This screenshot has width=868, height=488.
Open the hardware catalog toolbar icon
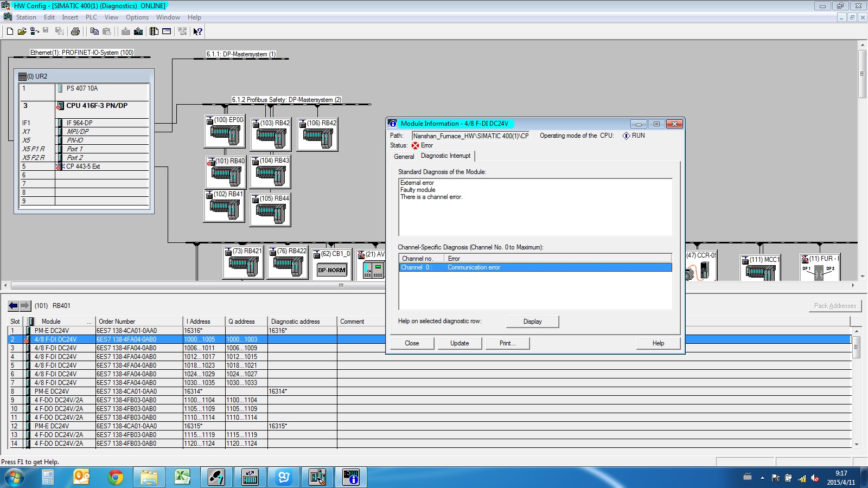[154, 31]
